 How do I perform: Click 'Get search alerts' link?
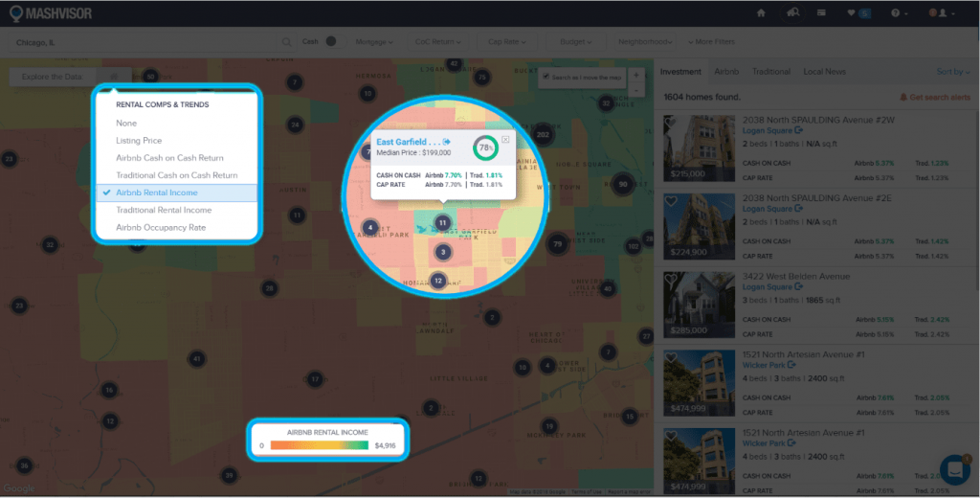(x=935, y=98)
